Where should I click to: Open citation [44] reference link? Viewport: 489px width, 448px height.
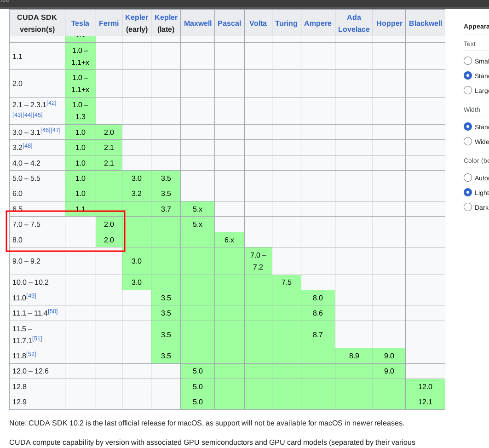pyautogui.click(x=28, y=115)
